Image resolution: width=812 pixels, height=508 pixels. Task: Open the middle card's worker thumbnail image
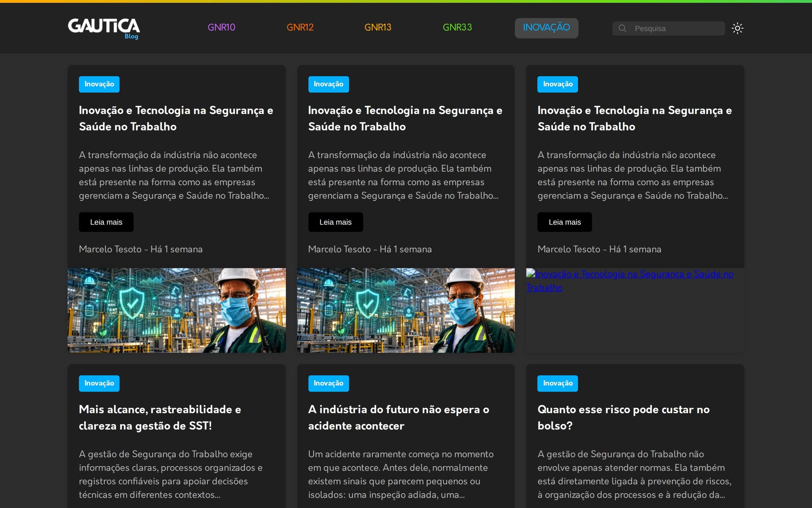click(406, 310)
